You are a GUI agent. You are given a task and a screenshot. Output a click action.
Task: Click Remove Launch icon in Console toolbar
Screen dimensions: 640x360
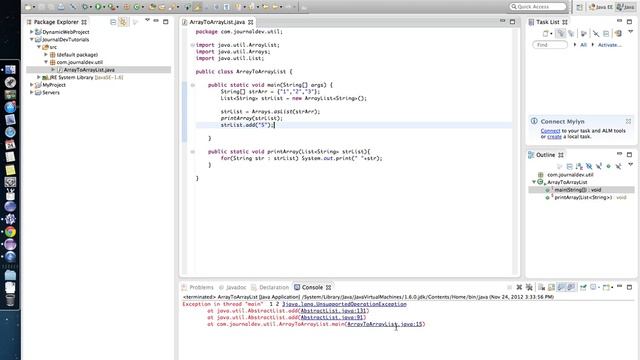coord(519,287)
